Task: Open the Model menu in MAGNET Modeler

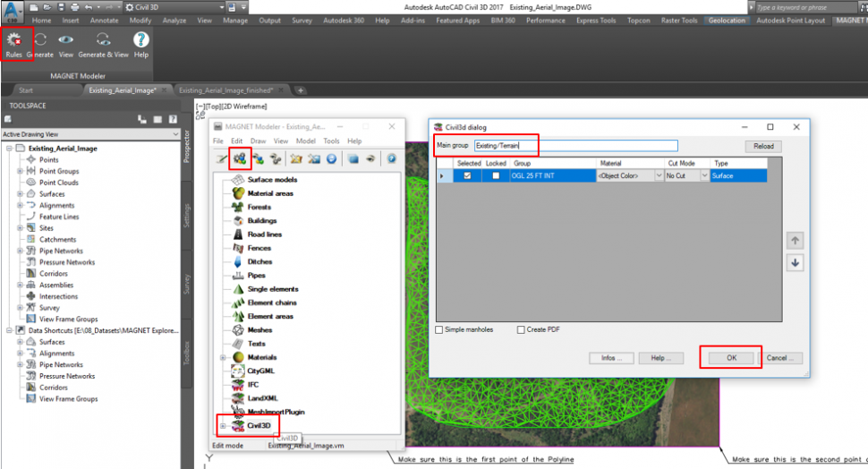Action: point(305,141)
